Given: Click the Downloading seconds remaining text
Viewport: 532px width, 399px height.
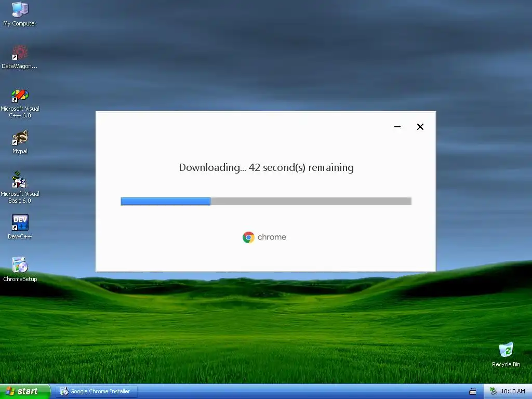Looking at the screenshot, I should coord(267,168).
